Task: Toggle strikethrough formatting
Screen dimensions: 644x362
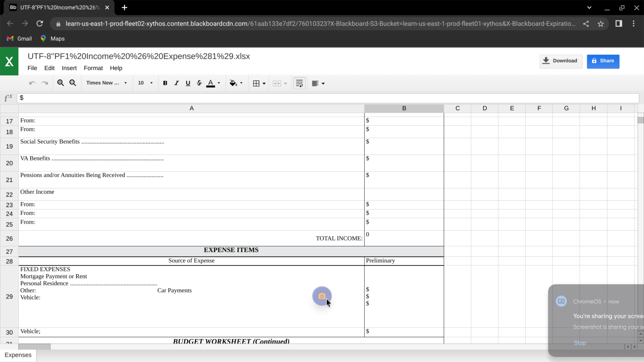Action: pos(199,83)
